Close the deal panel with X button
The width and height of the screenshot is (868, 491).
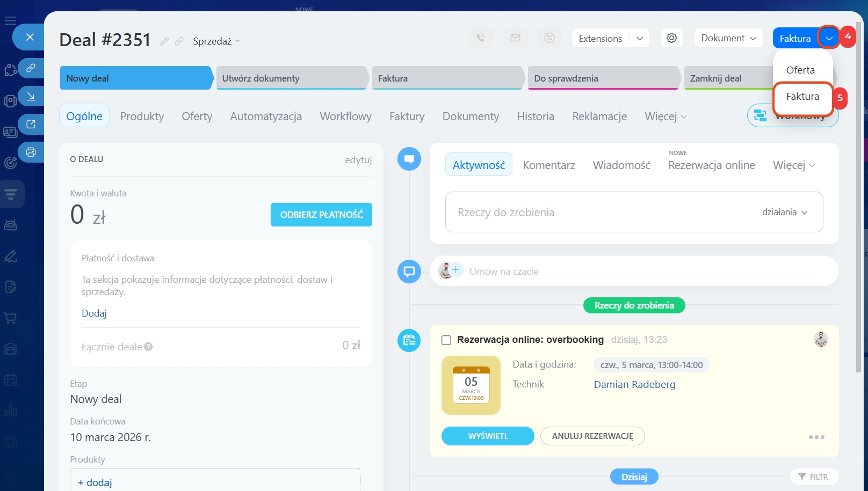(30, 37)
